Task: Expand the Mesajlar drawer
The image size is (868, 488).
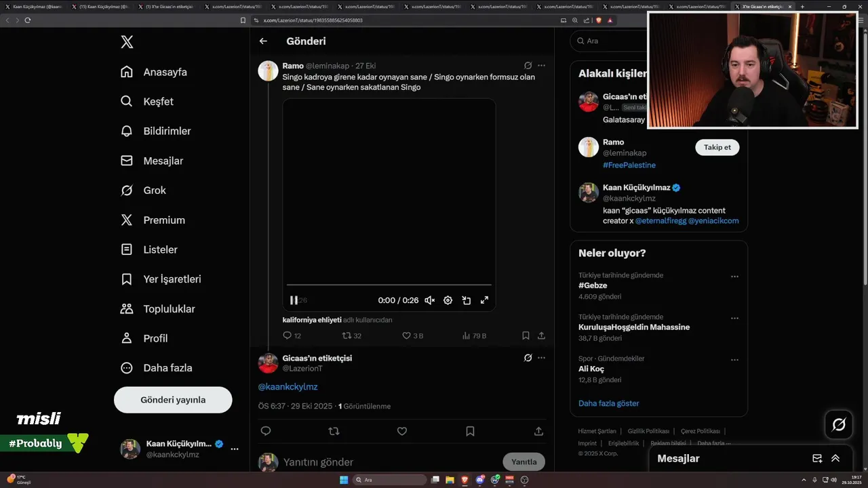Action: pyautogui.click(x=835, y=459)
